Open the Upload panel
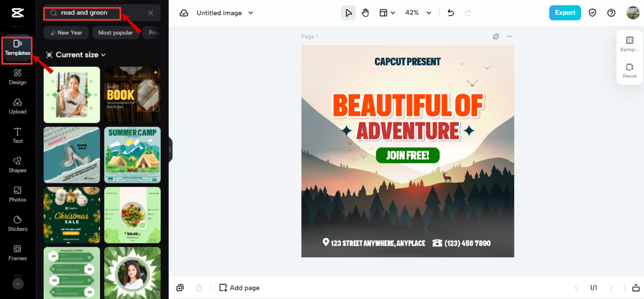Screen dimensions: 644x299 tap(18, 107)
